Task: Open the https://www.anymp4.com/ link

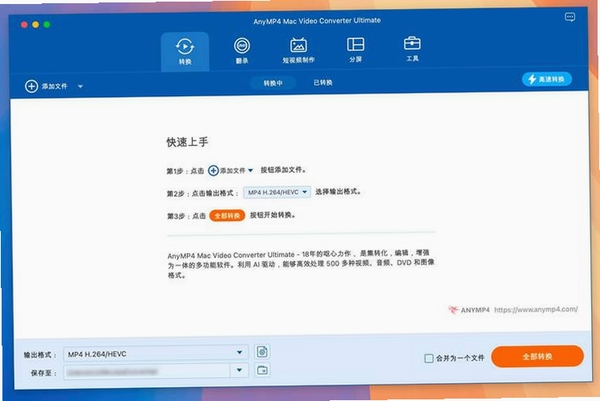Action: point(536,309)
